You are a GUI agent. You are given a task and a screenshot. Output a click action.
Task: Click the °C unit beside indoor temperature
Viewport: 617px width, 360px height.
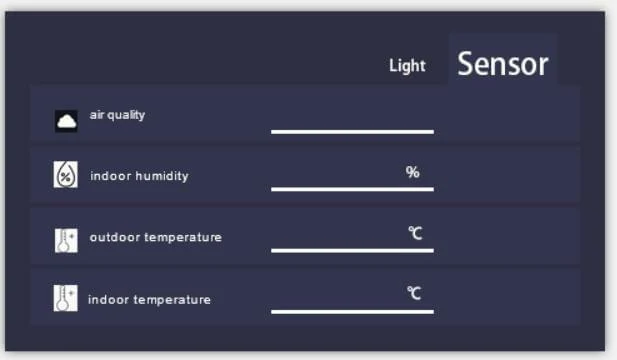coord(414,293)
